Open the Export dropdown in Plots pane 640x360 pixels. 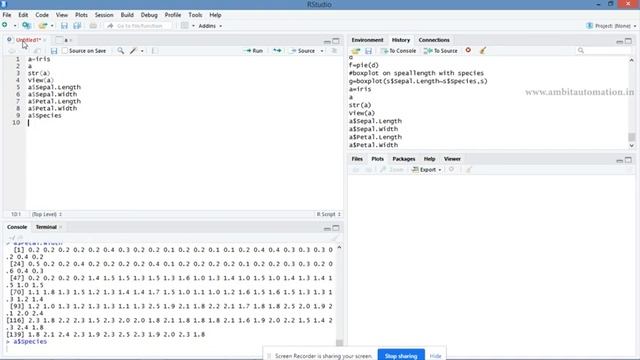pos(427,169)
